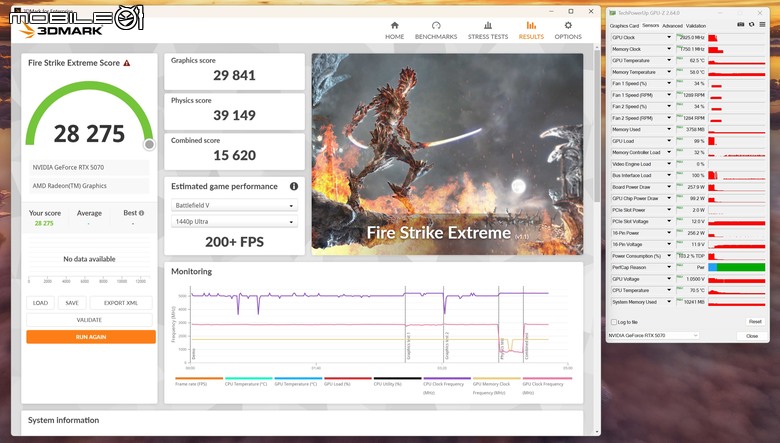Open the Validation tab in GPU-Z
Screen dimensions: 780x443
[x=695, y=26]
